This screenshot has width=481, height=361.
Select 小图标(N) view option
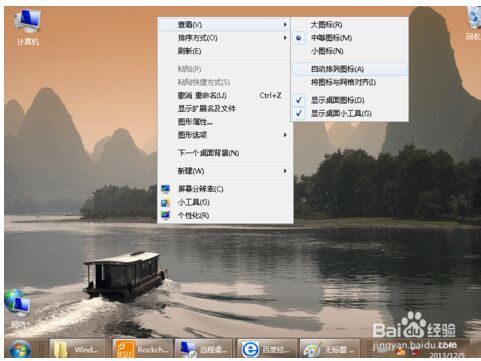(349, 51)
